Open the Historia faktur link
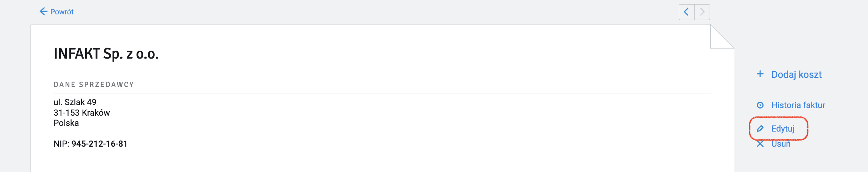The height and width of the screenshot is (172, 868). click(x=798, y=105)
